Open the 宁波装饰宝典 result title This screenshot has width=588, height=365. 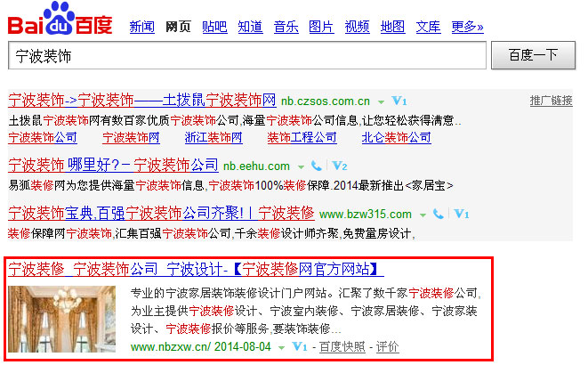tap(161, 213)
